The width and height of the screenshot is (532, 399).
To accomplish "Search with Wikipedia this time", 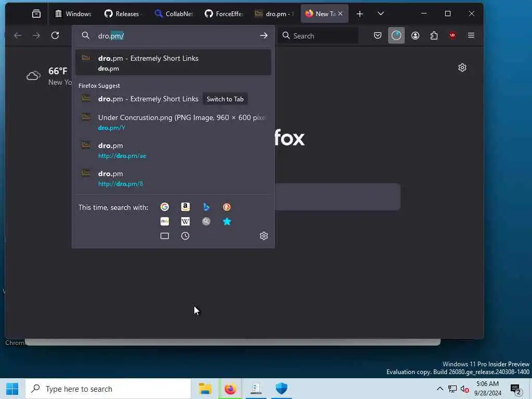I will [185, 221].
